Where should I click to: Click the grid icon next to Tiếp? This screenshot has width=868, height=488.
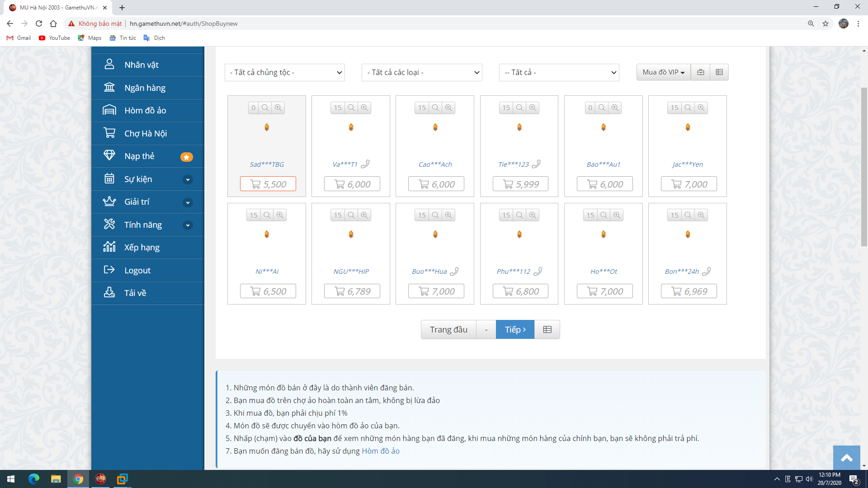click(x=547, y=329)
